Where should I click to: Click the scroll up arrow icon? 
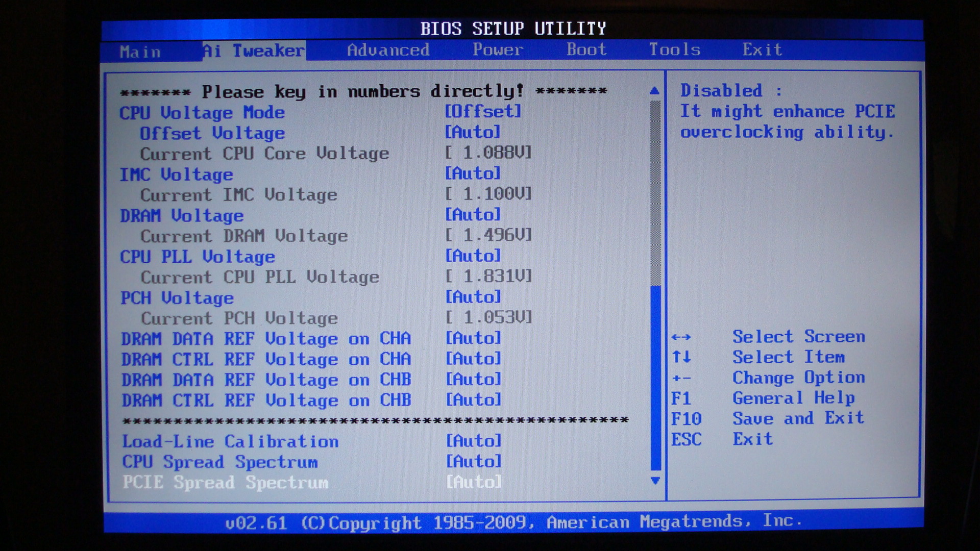tap(655, 91)
